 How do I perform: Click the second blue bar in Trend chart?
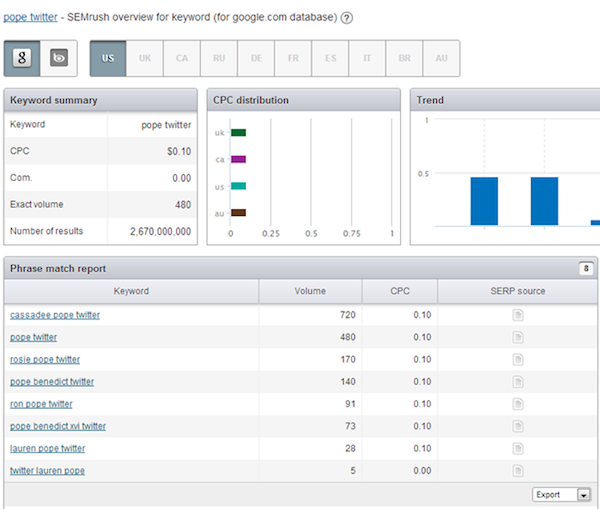544,201
